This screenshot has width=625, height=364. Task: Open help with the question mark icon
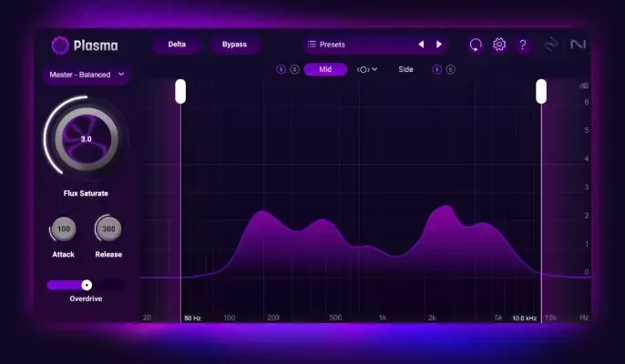click(x=523, y=45)
